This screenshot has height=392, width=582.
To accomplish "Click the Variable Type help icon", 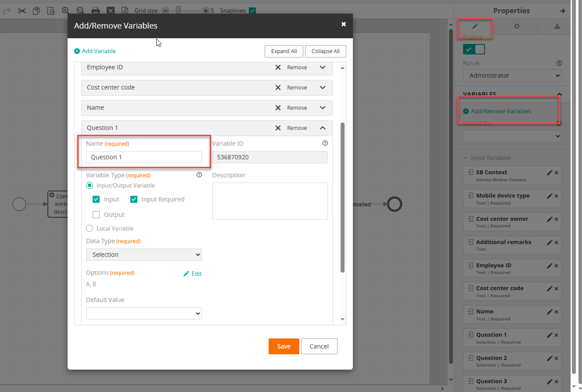I will [199, 175].
